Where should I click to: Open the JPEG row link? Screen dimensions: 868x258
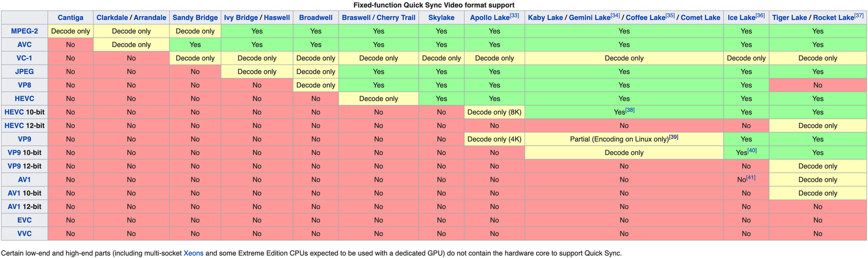pos(24,72)
